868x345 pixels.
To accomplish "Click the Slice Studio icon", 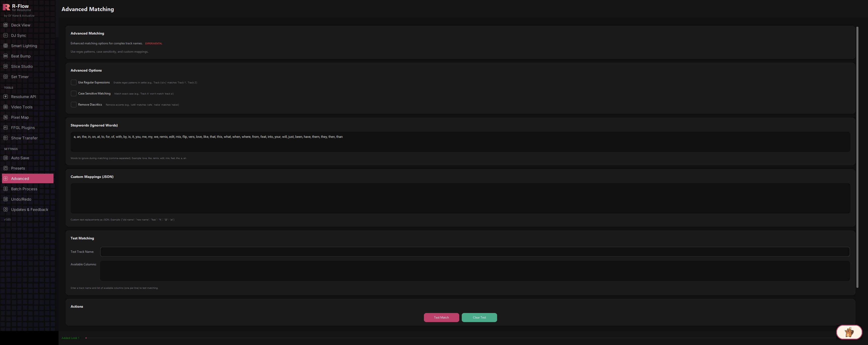I will tap(5, 66).
